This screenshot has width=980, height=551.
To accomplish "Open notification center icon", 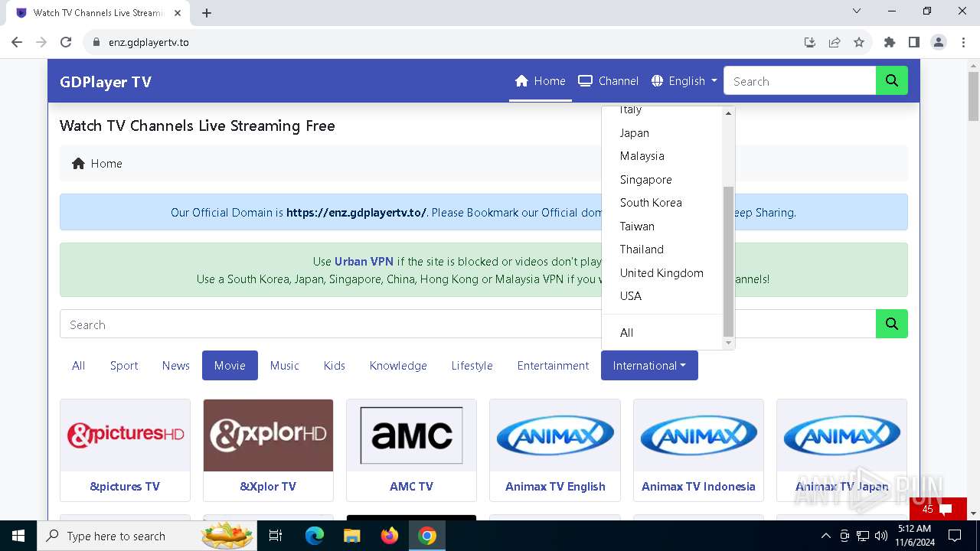I will click(955, 536).
